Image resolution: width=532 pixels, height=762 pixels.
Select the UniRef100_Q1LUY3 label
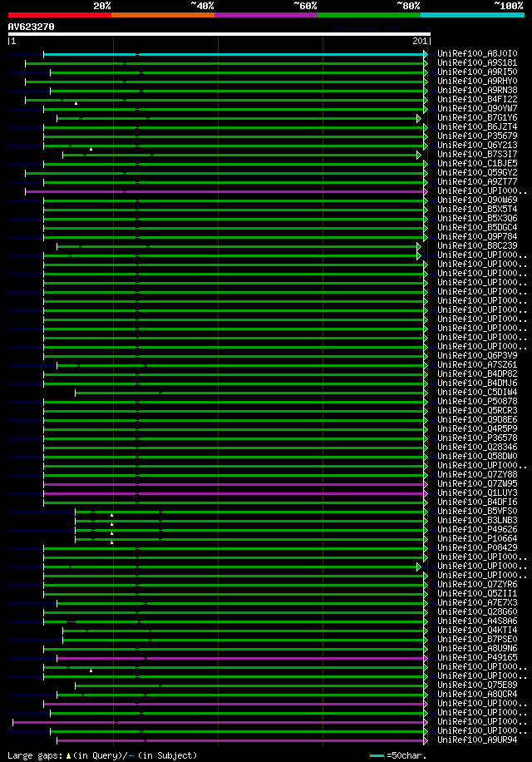[x=477, y=492]
